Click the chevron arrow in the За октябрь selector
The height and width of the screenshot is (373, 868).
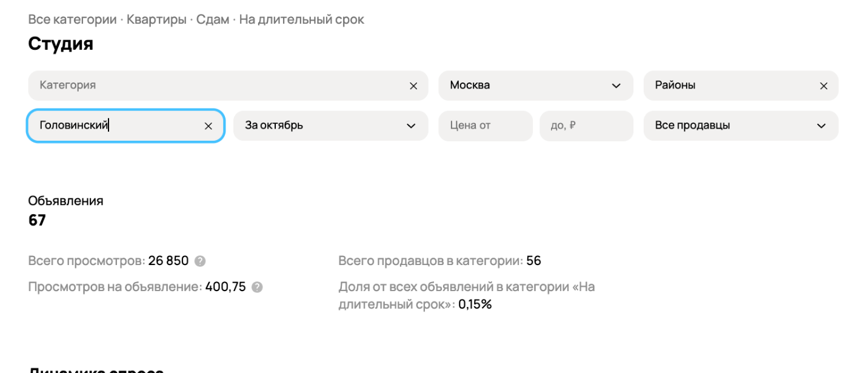[411, 126]
